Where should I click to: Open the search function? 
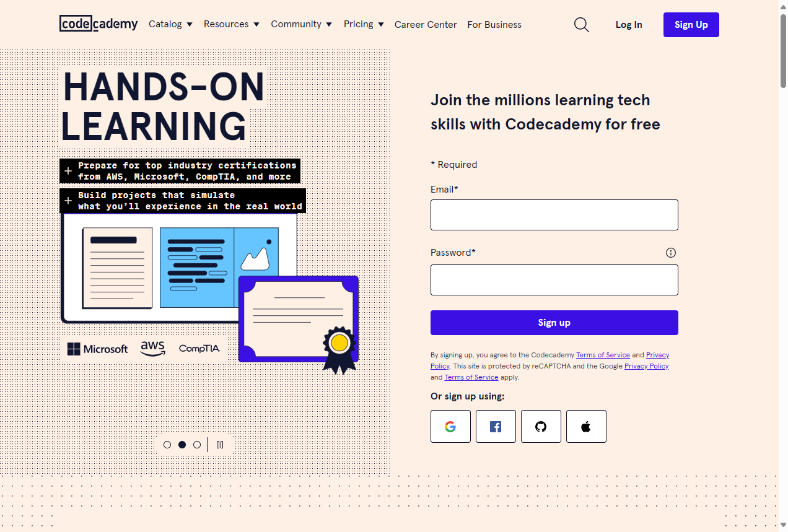[x=581, y=24]
